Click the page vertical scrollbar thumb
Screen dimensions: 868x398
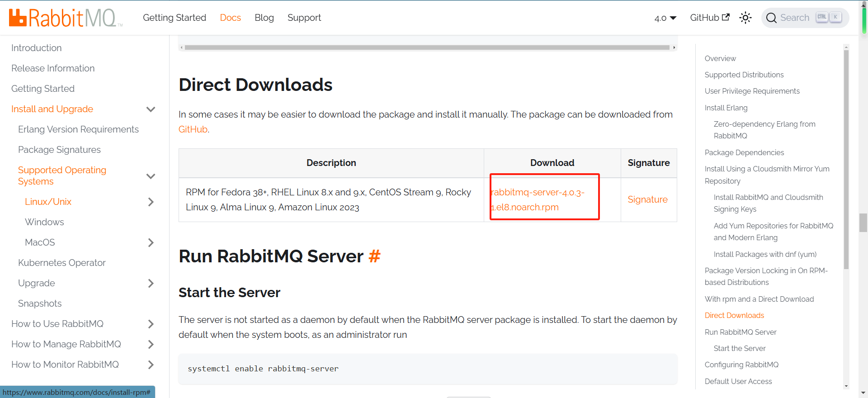863,223
